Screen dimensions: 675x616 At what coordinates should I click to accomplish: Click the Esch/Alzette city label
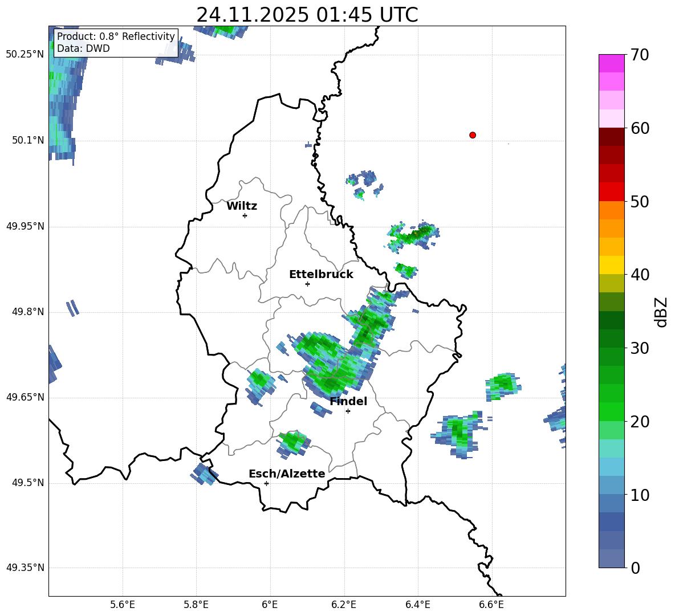pos(287,474)
